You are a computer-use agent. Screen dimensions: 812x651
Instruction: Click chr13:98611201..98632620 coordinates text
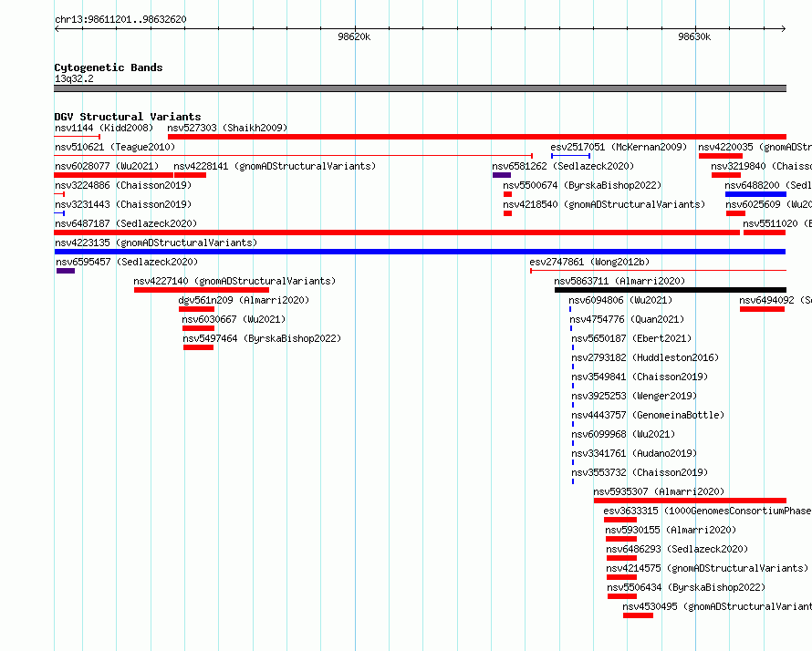(x=120, y=19)
